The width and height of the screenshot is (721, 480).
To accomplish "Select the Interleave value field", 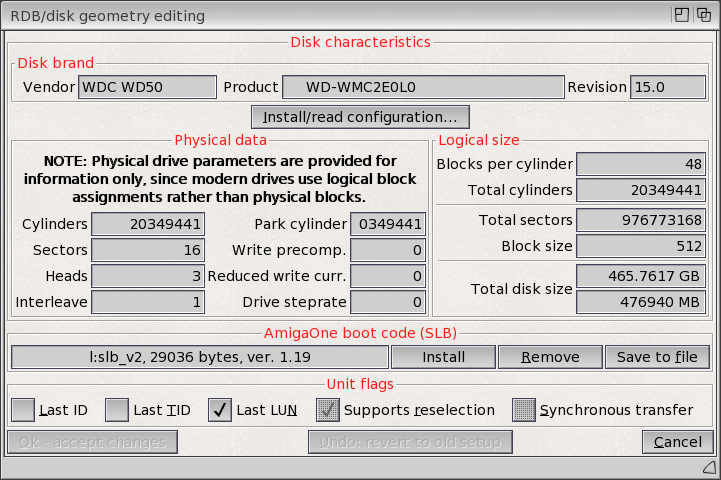I will (x=155, y=302).
